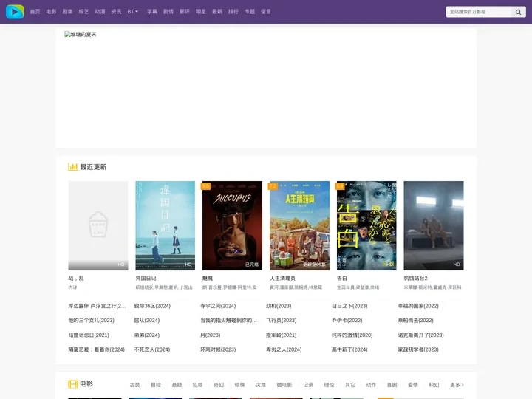The height and width of the screenshot is (399, 532).
Task: Open the 人生清理员 poster thumbnail
Action: point(299,225)
